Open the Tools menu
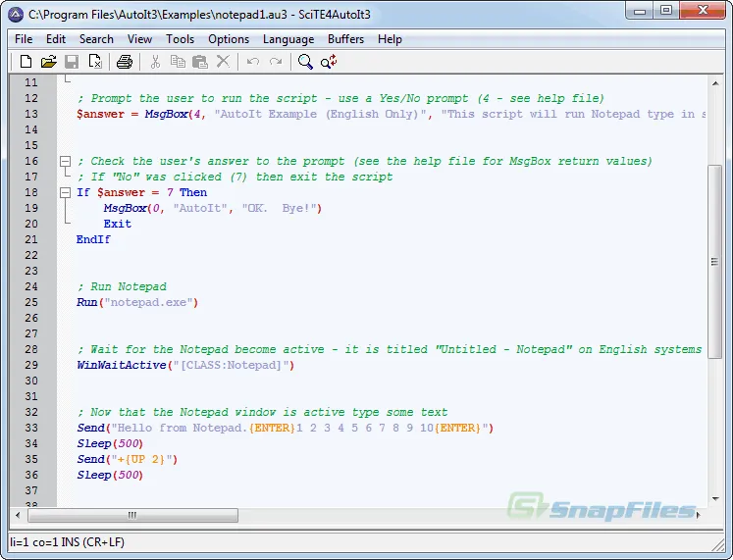The height and width of the screenshot is (560, 733). (x=180, y=39)
